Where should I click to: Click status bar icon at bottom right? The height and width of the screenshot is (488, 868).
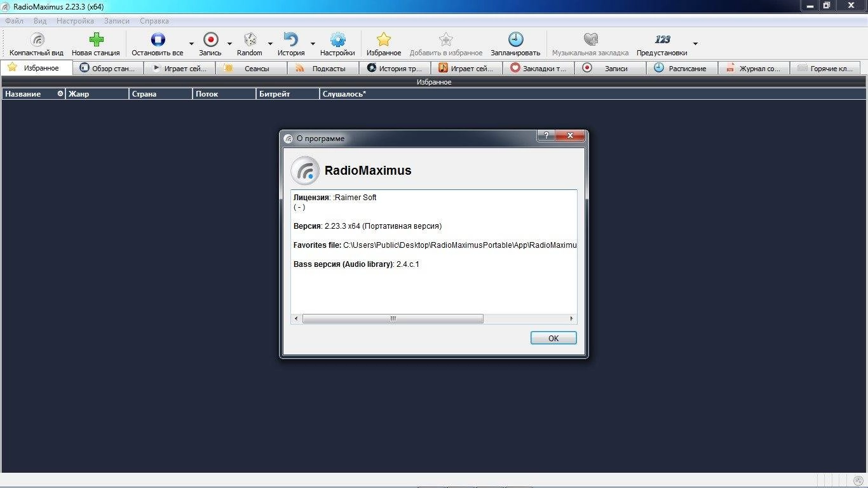coord(858,480)
